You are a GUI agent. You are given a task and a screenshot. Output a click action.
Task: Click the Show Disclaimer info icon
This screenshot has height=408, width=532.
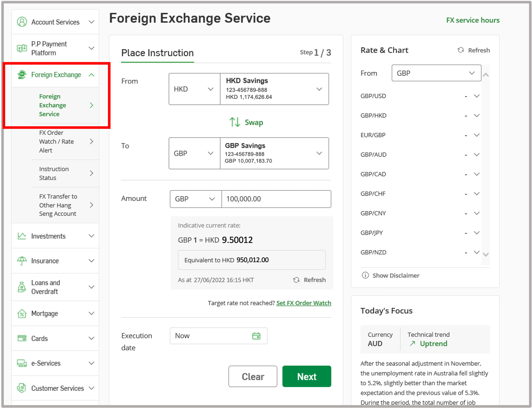tap(365, 275)
